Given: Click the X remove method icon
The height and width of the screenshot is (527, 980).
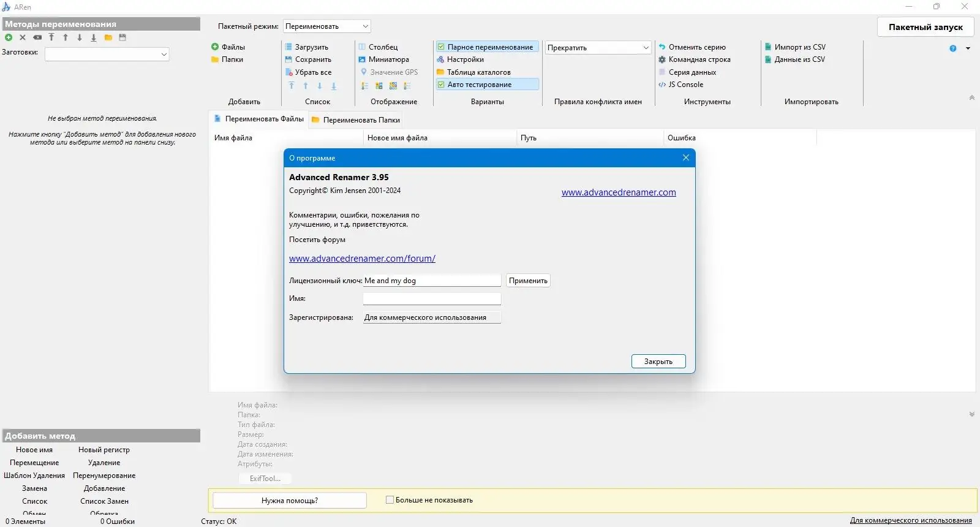Looking at the screenshot, I should click(x=23, y=37).
